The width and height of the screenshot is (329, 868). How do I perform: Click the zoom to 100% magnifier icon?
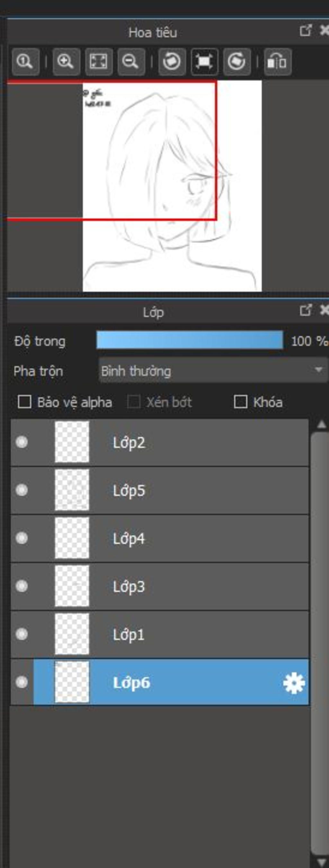(x=26, y=62)
